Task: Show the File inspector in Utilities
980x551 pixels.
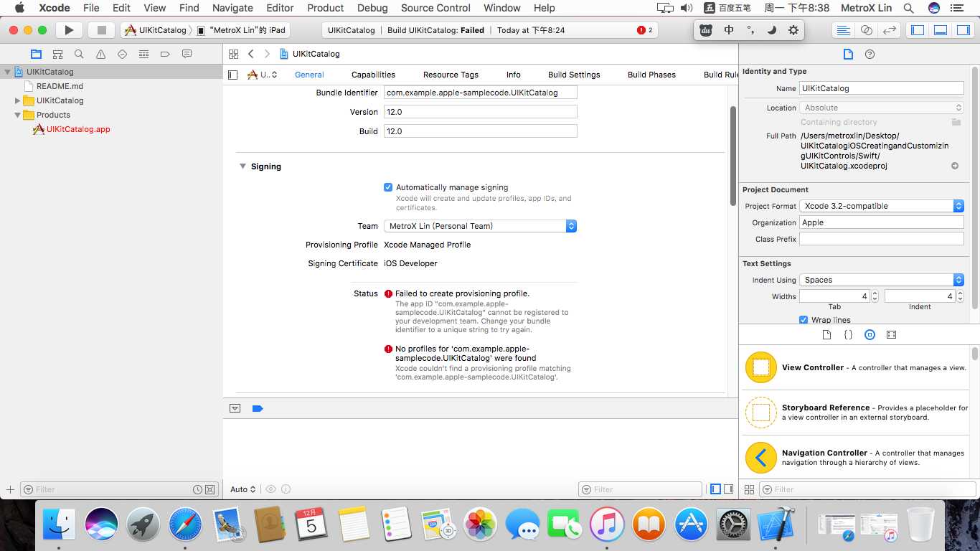Action: tap(848, 55)
